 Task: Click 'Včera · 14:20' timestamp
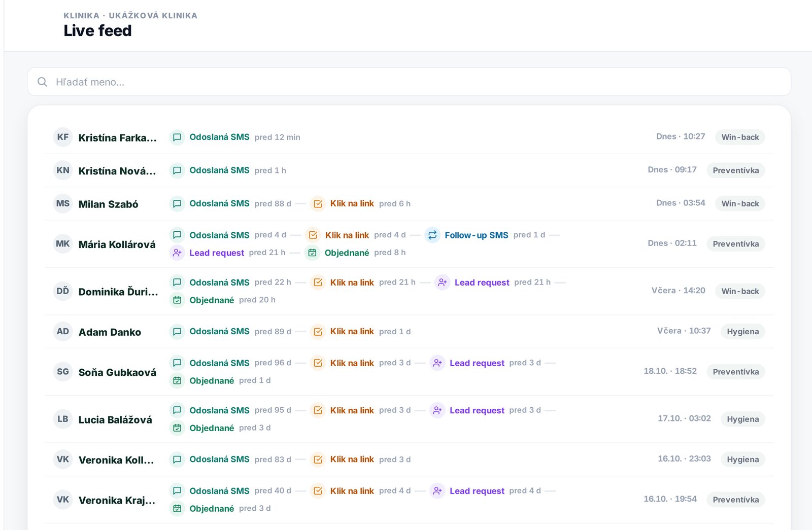pos(678,291)
